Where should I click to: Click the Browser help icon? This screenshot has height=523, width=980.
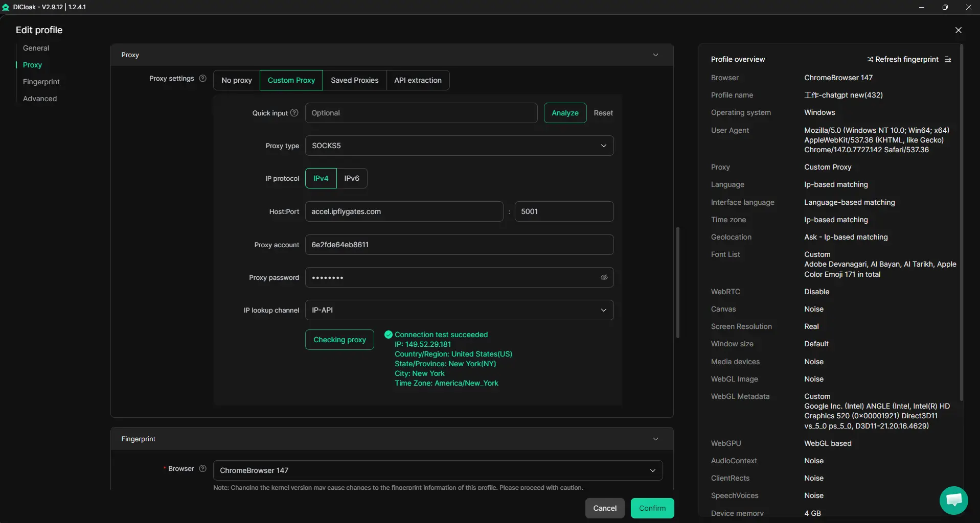pyautogui.click(x=202, y=468)
